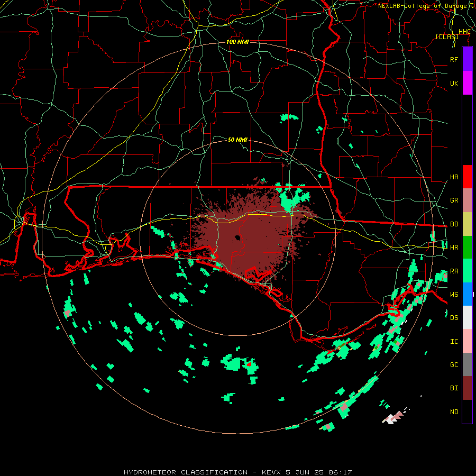Pick the RA light green legend swatch
The width and height of the screenshot is (476, 476).
click(x=467, y=271)
